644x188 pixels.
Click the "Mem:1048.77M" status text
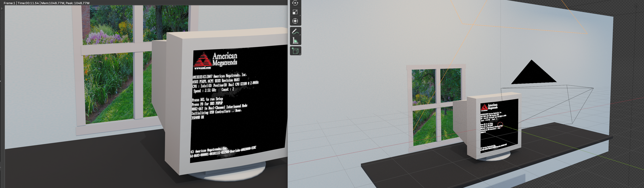[x=53, y=3]
